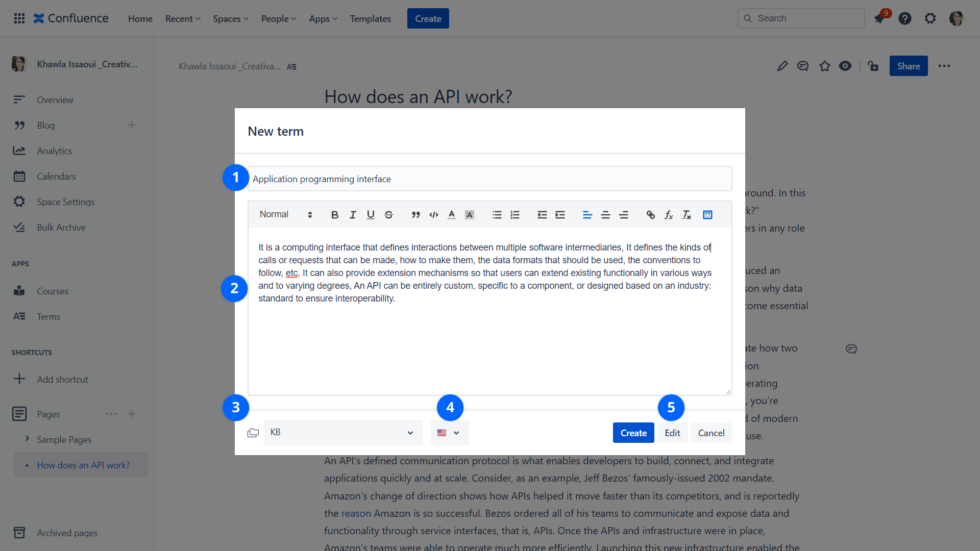Pick text color with the A icon

coord(451,215)
